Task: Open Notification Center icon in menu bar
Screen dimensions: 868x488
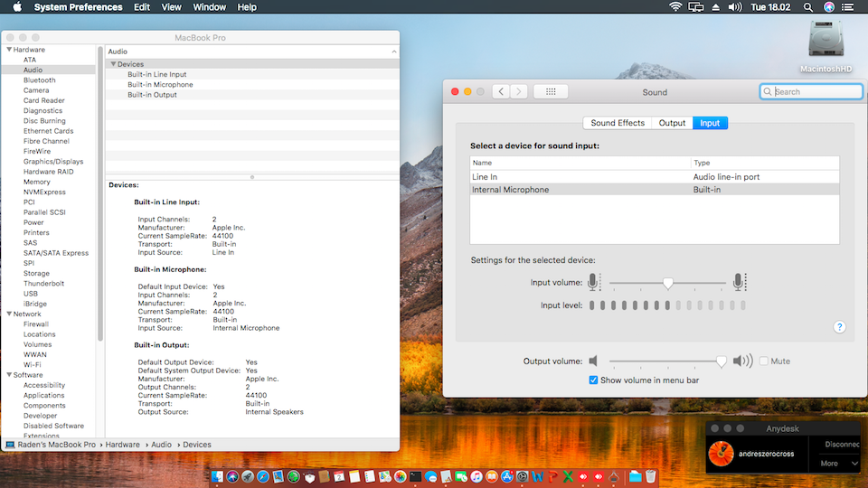Action: 852,7
